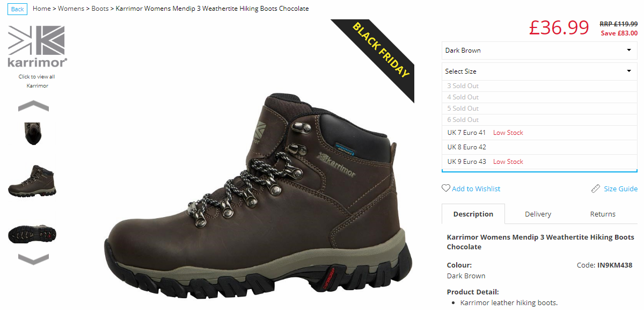Screen dimensions: 644x310
Task: Click the Back button
Action: (18, 9)
